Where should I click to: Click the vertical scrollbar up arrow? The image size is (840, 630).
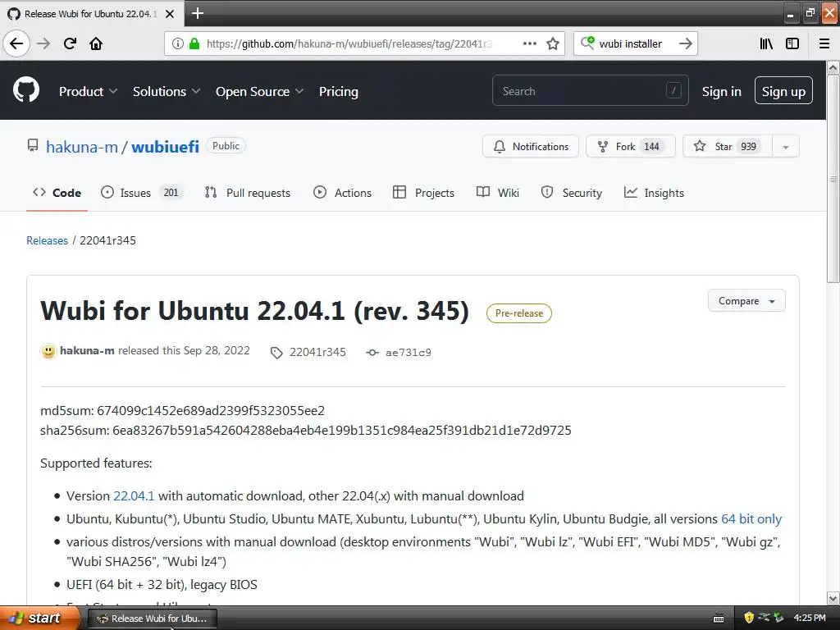[x=833, y=67]
